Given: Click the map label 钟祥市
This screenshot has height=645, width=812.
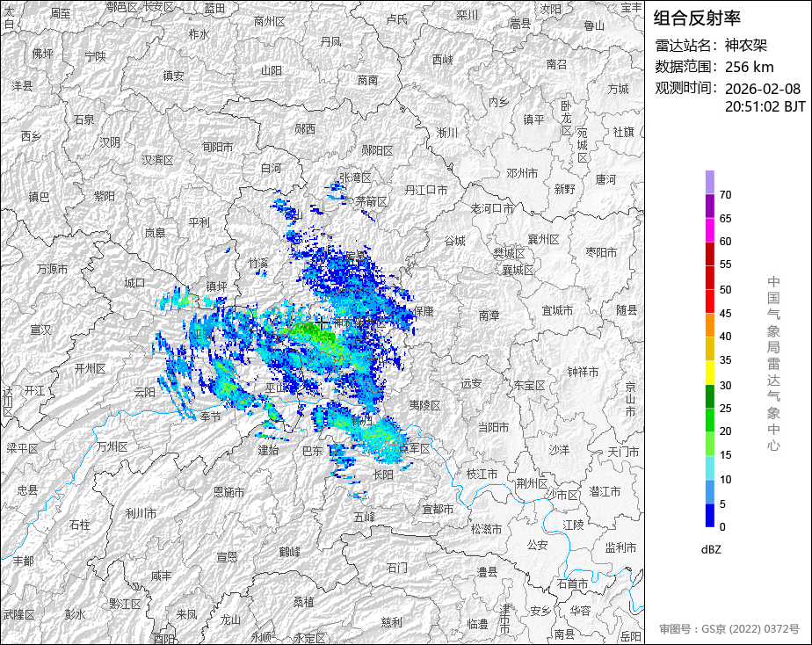Looking at the screenshot, I should coord(583,373).
